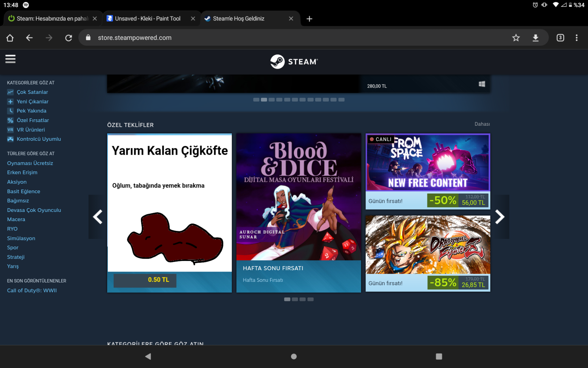Open Kontrolcü Uyumlu category link

(x=39, y=139)
